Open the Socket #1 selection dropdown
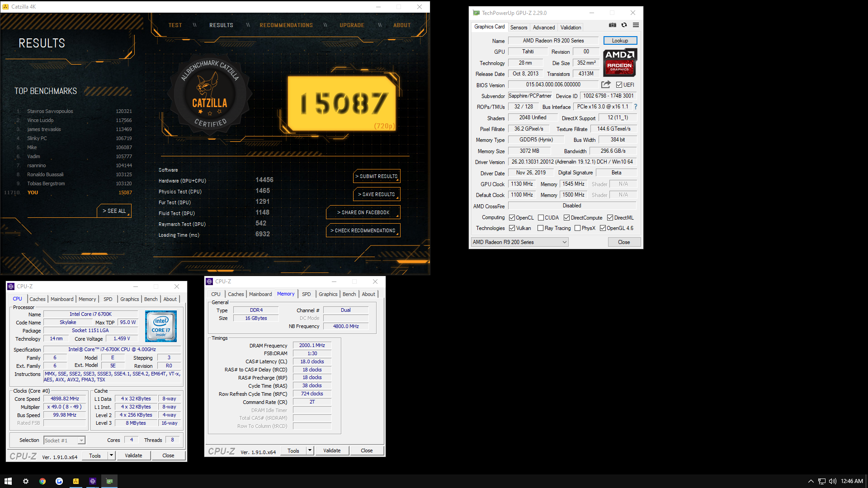 click(x=64, y=441)
